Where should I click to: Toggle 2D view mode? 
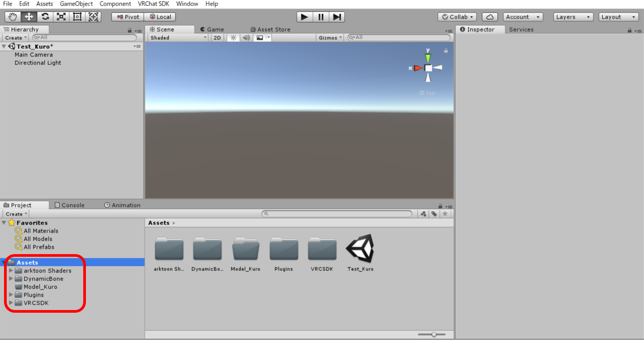217,38
